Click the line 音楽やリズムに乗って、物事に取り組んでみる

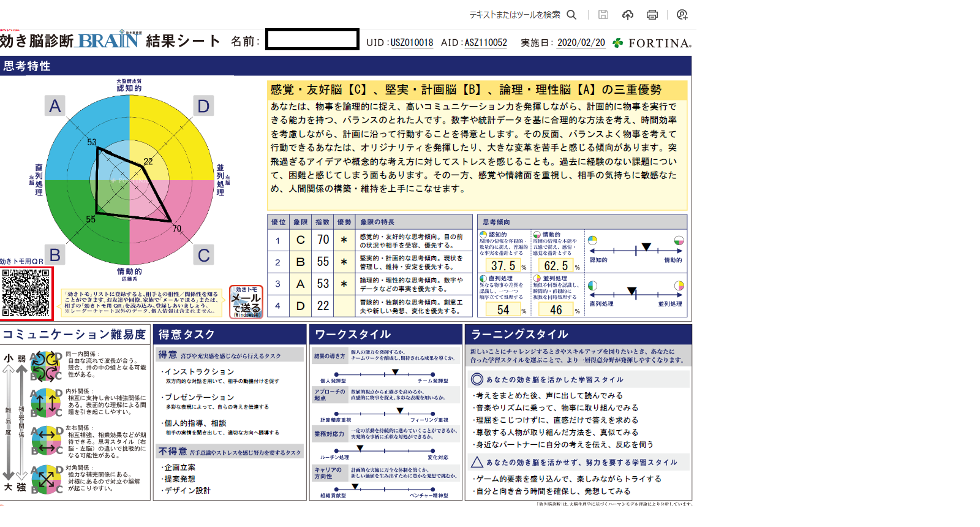pos(557,408)
